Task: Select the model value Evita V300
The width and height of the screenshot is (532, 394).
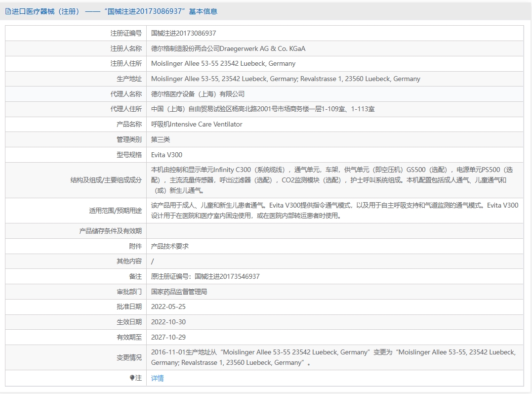Action: [x=166, y=155]
